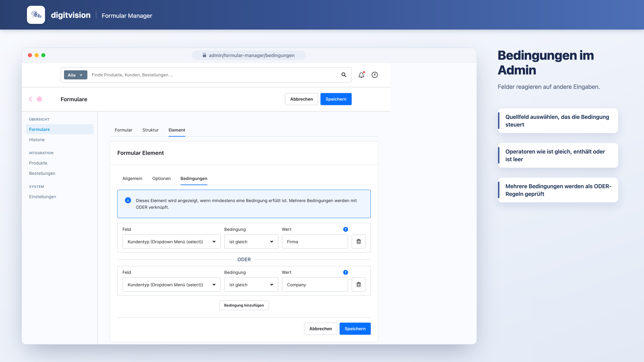
Task: Open the Allgemein sub-tab
Action: pos(132,178)
